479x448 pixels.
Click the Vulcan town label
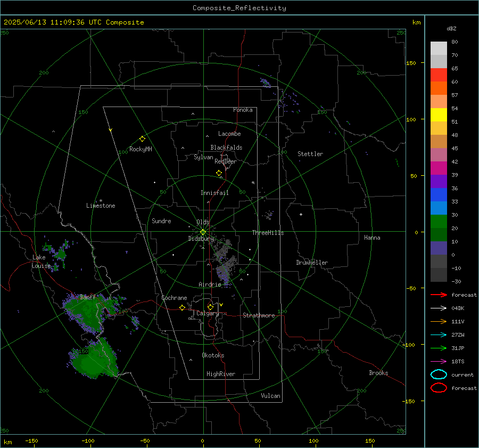271,396
